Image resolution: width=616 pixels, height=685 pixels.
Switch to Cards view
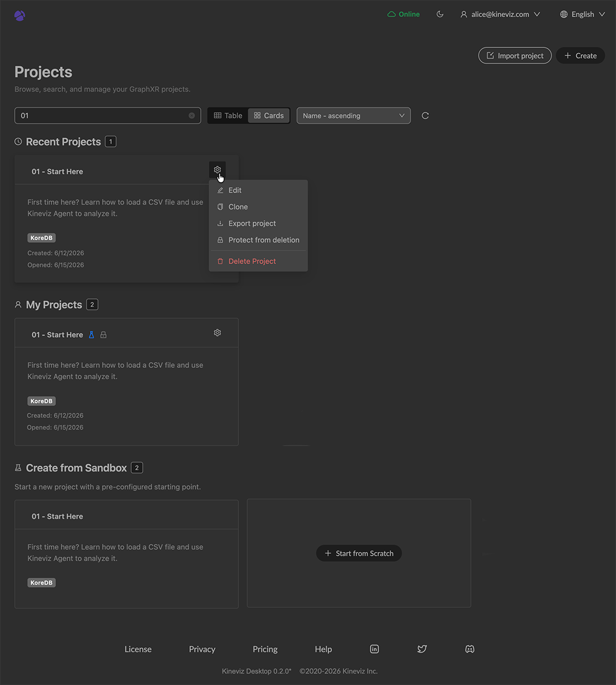point(269,115)
